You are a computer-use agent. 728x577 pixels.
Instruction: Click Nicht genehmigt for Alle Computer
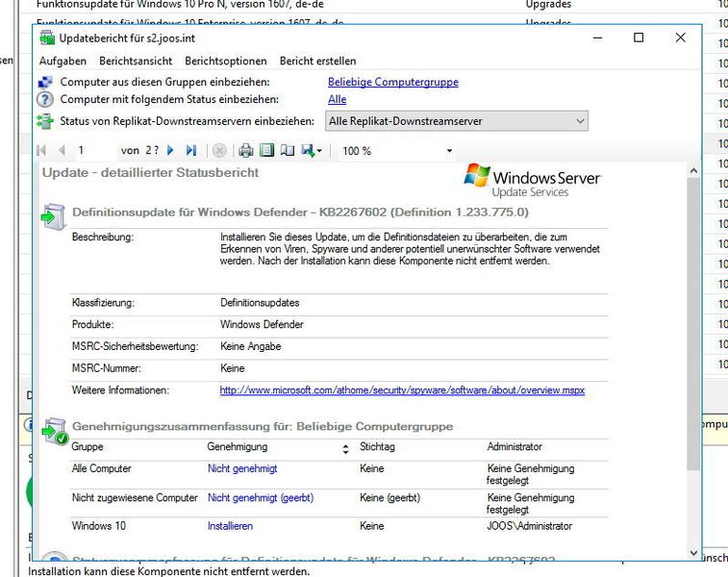242,468
